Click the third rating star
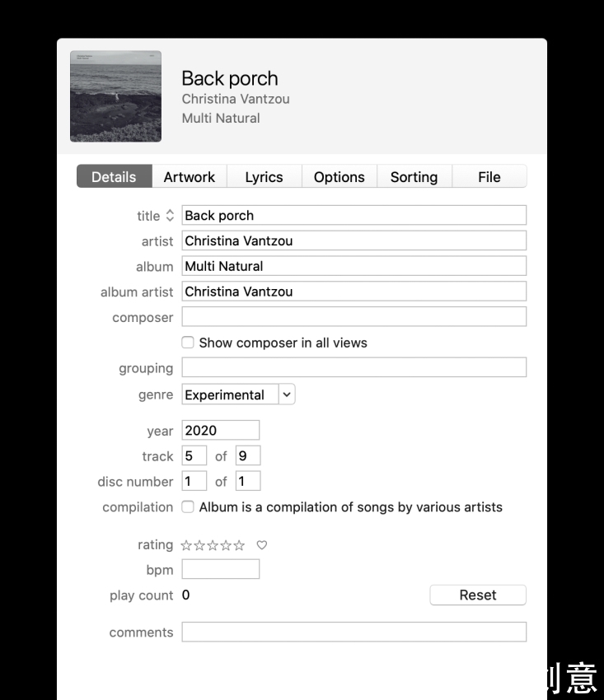 (213, 545)
